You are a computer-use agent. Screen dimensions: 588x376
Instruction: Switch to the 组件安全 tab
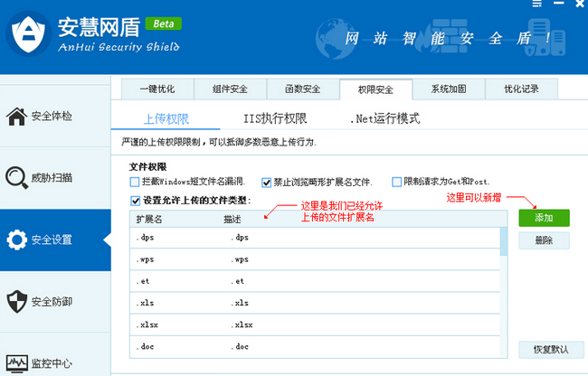pos(231,89)
